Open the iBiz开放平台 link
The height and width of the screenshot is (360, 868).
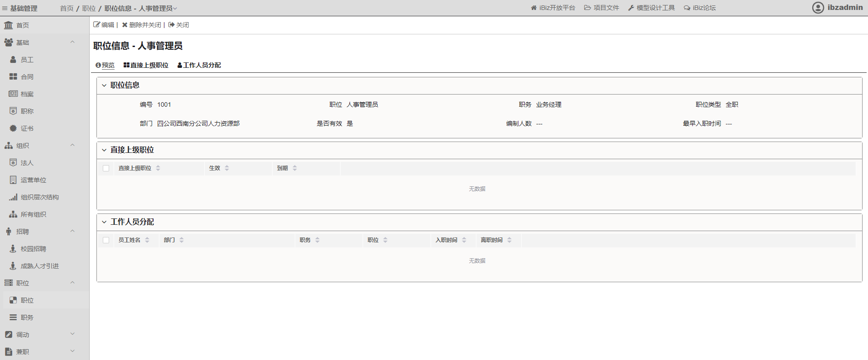553,8
